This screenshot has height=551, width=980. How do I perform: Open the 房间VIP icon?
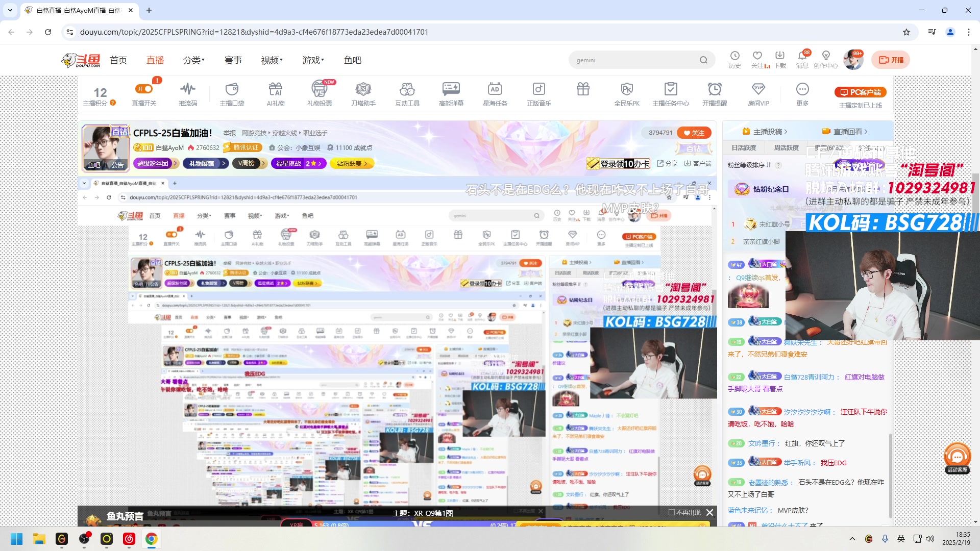tap(758, 94)
